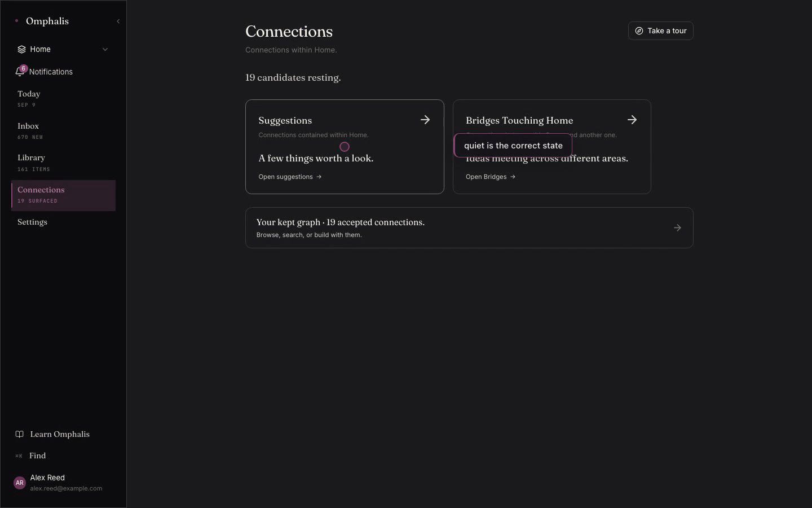The image size is (812, 508).
Task: Click the Home layers icon
Action: [x=21, y=49]
